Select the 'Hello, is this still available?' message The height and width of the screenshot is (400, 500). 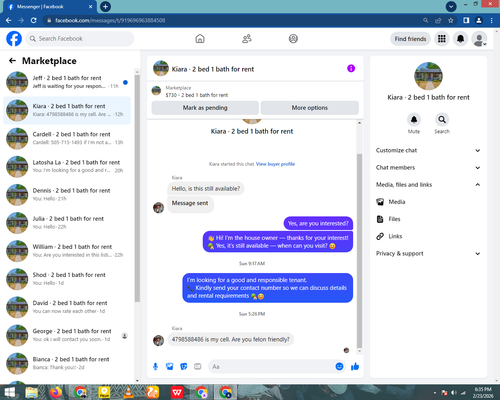(206, 189)
